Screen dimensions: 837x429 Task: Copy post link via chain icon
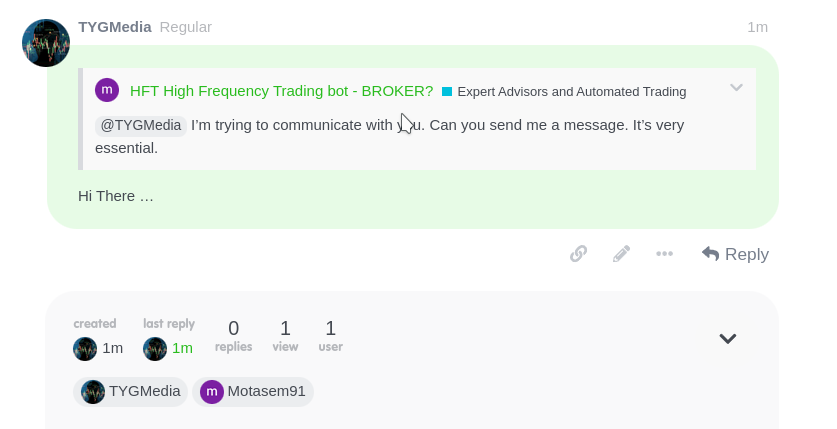point(578,254)
